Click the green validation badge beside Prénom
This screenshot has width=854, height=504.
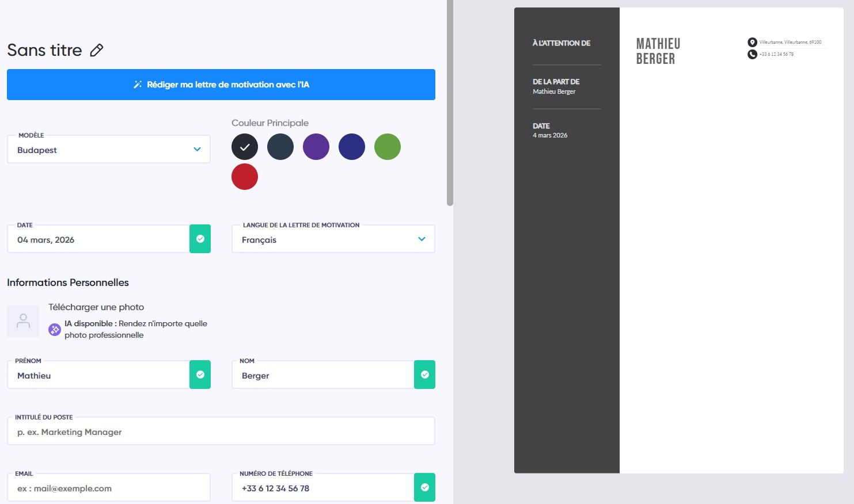coord(200,375)
